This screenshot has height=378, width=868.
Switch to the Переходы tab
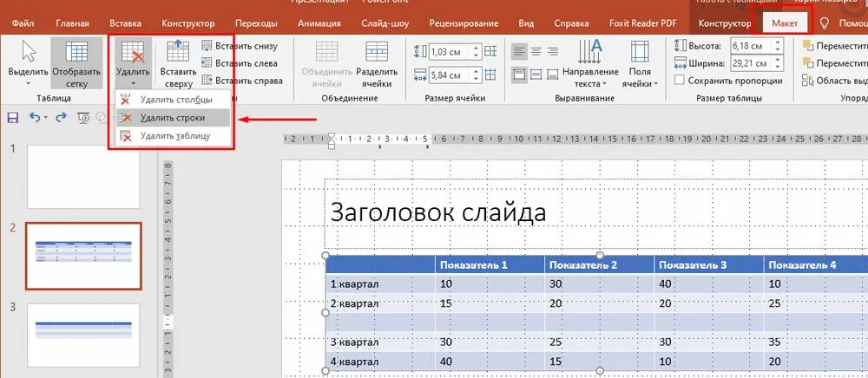pyautogui.click(x=256, y=23)
